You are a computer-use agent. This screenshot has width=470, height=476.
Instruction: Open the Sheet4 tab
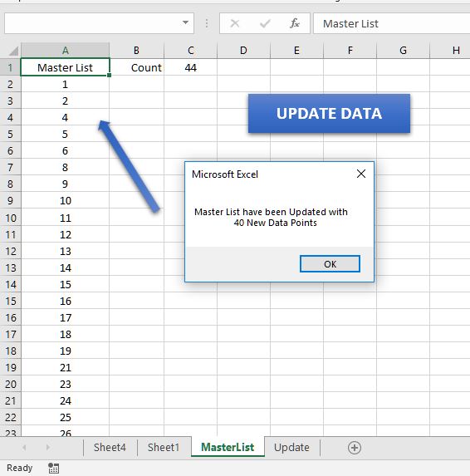click(x=110, y=447)
